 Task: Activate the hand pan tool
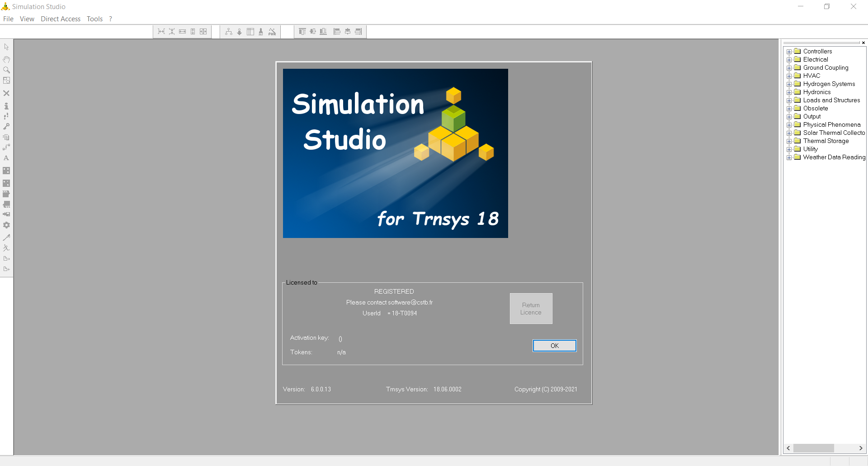6,59
